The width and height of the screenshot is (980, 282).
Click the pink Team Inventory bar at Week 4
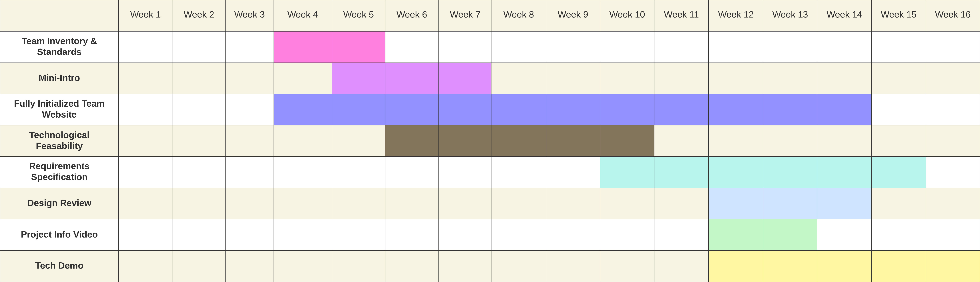(303, 47)
